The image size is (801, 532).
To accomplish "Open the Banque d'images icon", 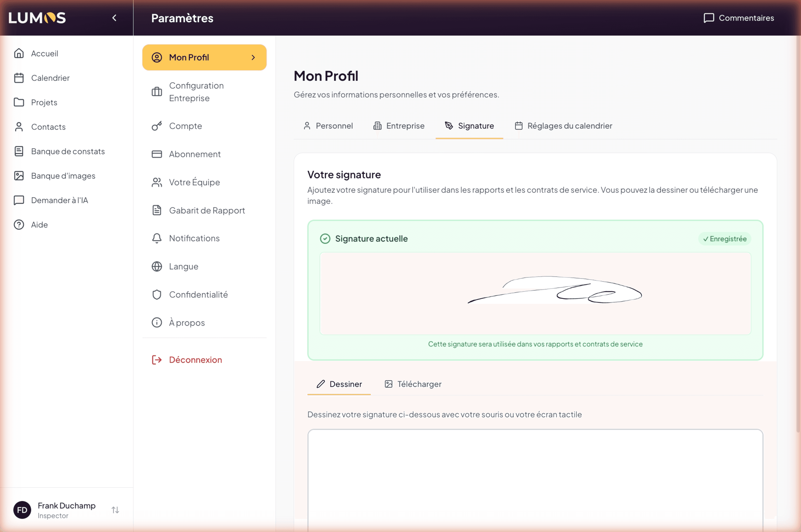I will click(19, 175).
